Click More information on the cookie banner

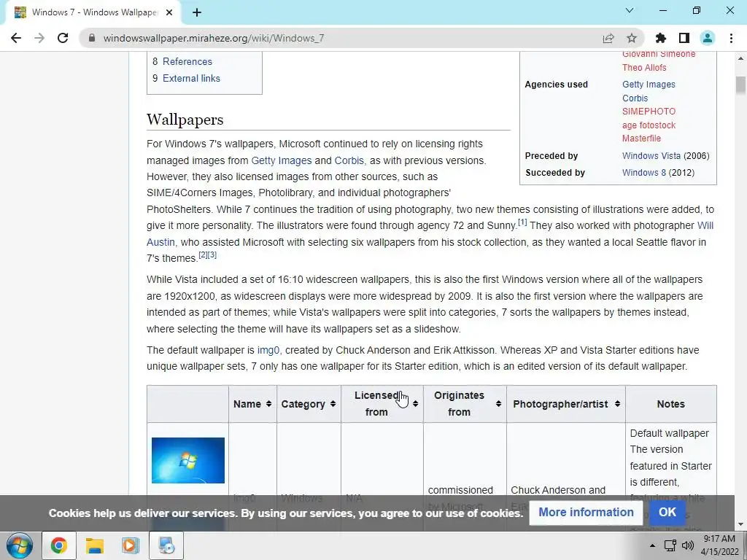[586, 512]
